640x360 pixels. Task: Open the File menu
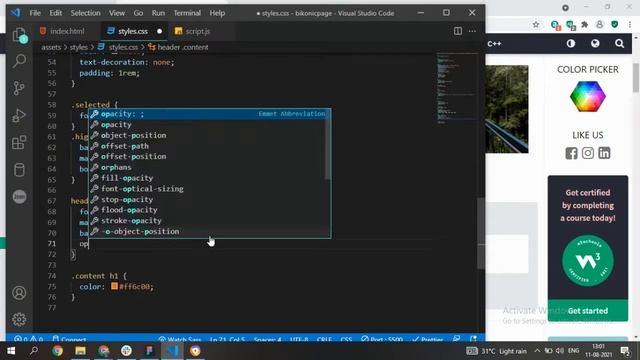coord(35,13)
